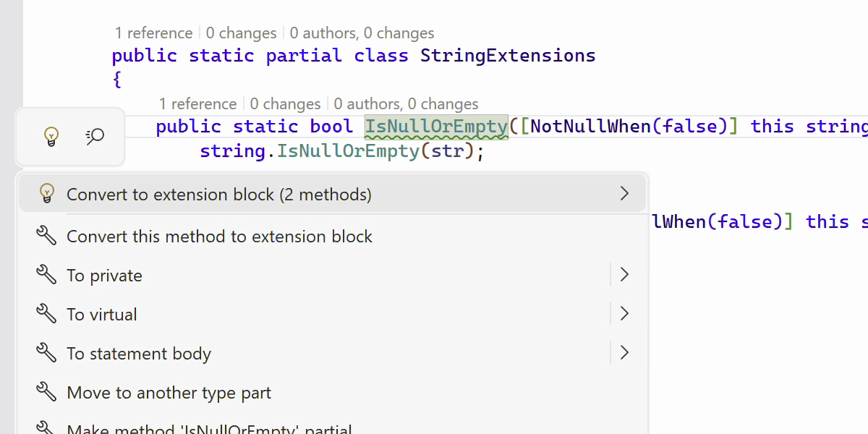Select Make method 'IsNullOrEmpty' partial option

[x=209, y=428]
